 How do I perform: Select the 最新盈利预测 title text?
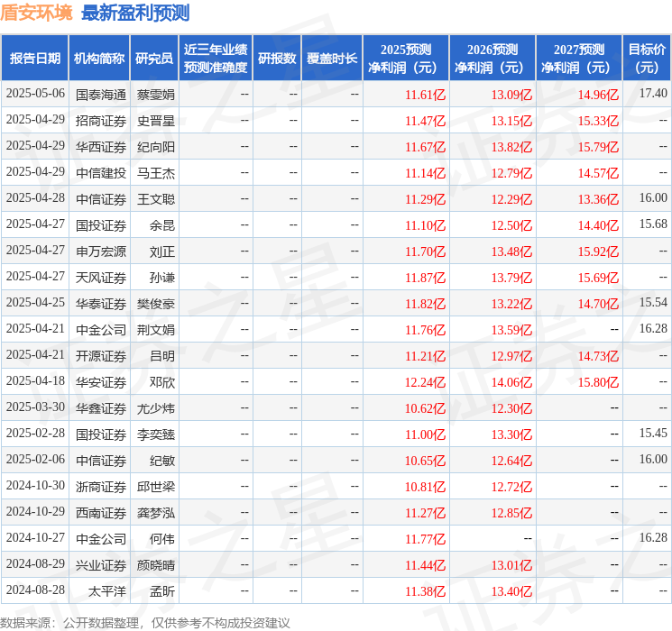coord(135,13)
